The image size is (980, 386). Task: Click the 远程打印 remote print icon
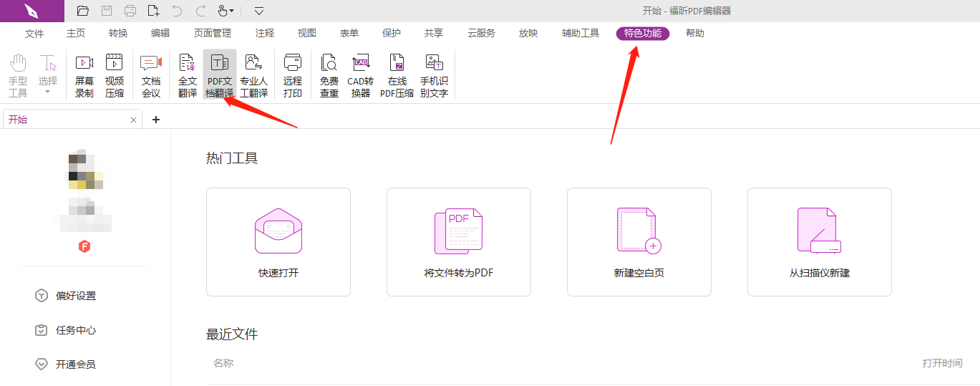point(293,74)
